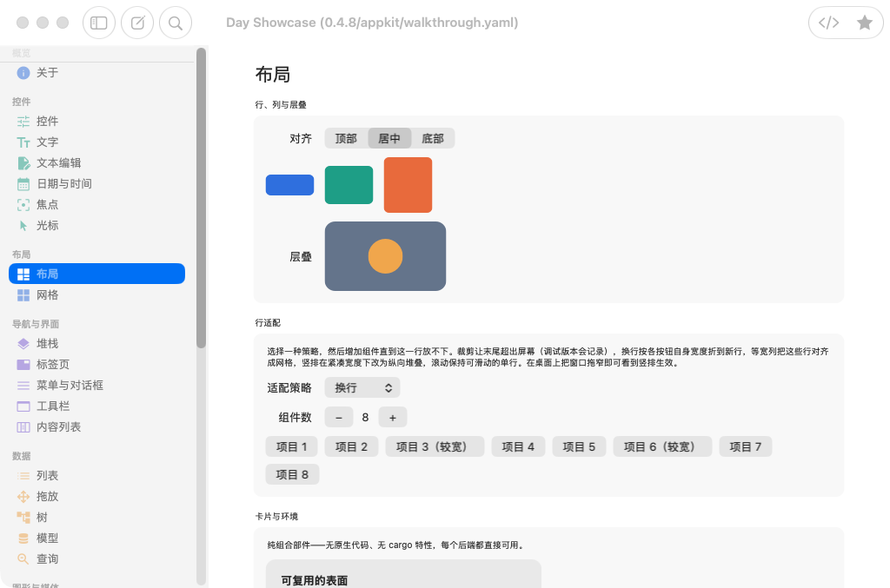This screenshot has height=588, width=890.
Task: Click the list icon beside 列表
Action: click(x=23, y=476)
